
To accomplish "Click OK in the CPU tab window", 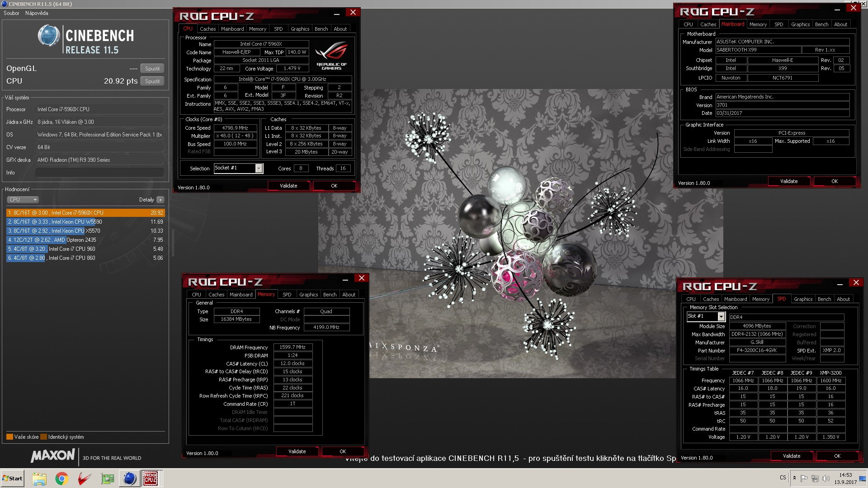I will [x=334, y=186].
